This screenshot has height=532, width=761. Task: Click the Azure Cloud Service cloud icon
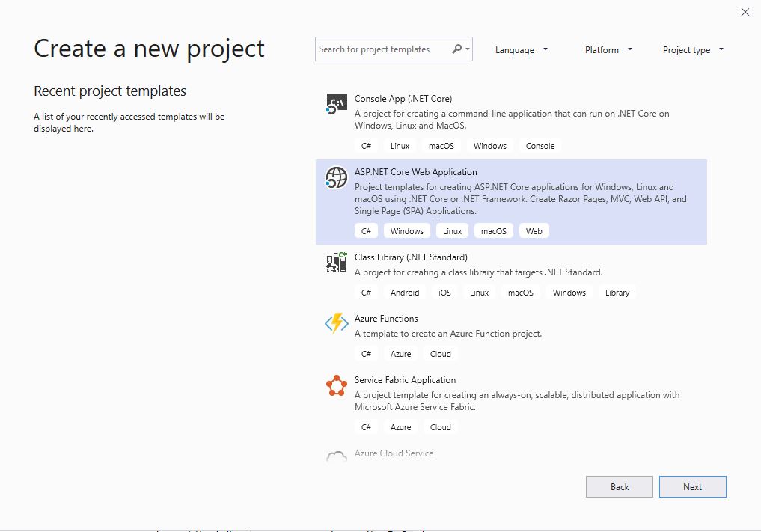click(336, 456)
